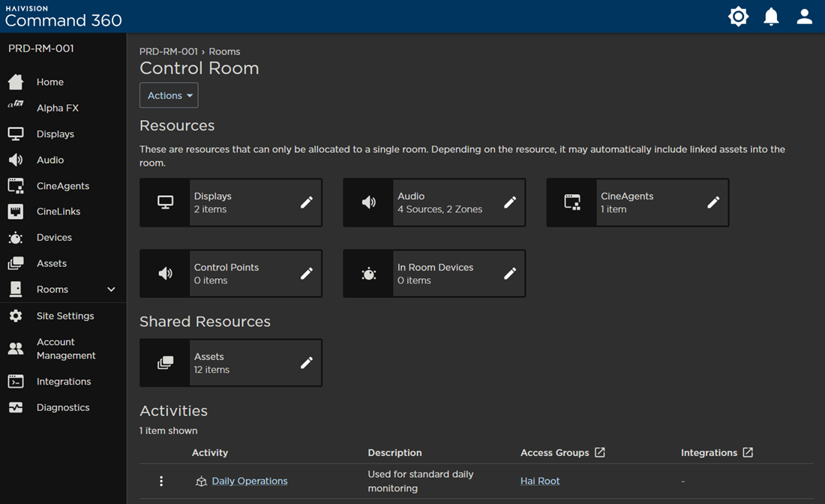Click the PRD-RM-001 site name in sidebar
This screenshot has height=504, width=825.
41,49
